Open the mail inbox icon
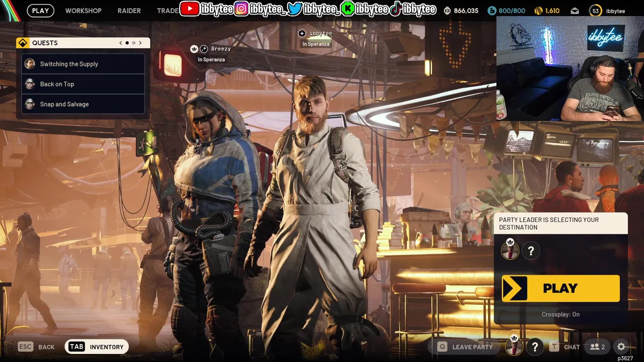 click(x=575, y=11)
